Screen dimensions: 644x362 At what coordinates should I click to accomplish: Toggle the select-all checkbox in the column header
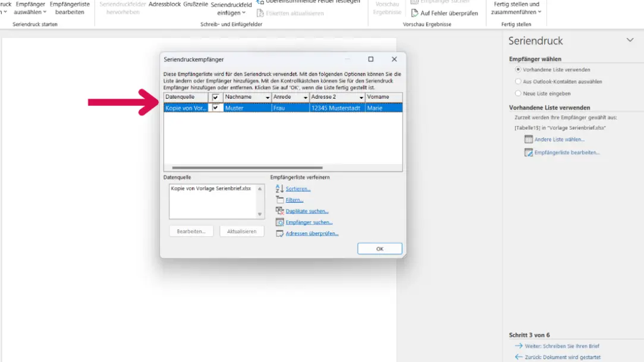216,97
